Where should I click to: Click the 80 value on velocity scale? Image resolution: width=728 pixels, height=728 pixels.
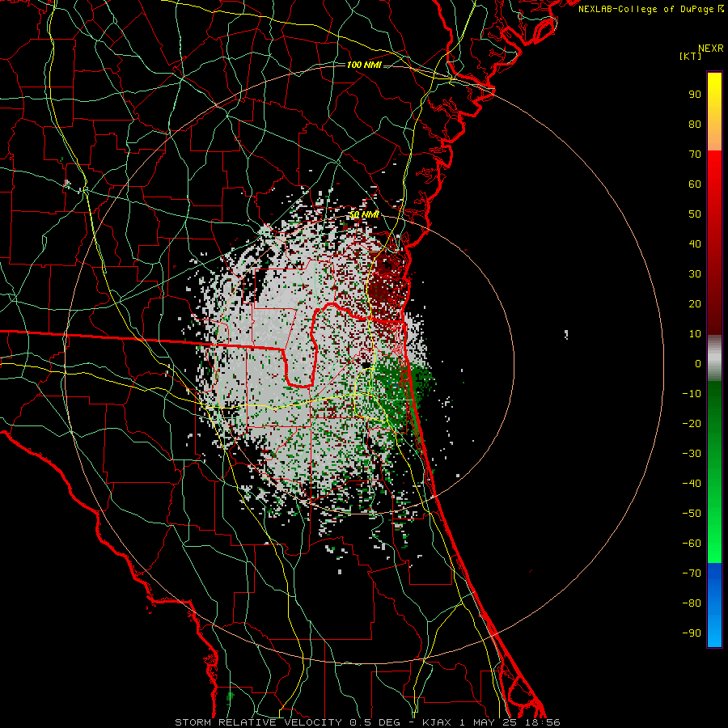point(695,125)
